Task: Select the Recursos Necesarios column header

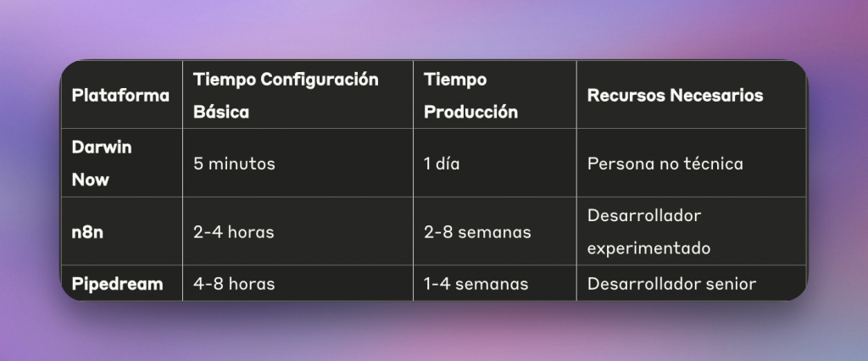Action: tap(675, 96)
